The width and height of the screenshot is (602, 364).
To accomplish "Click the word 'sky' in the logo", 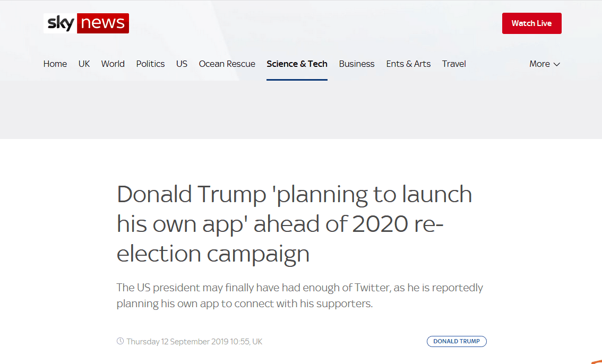I will click(x=61, y=23).
